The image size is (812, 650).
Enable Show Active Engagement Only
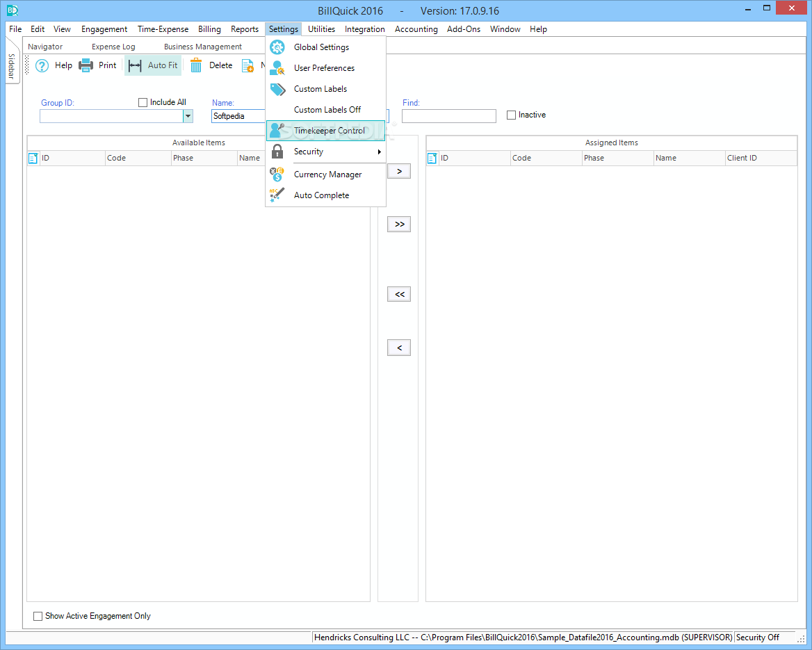click(x=38, y=616)
